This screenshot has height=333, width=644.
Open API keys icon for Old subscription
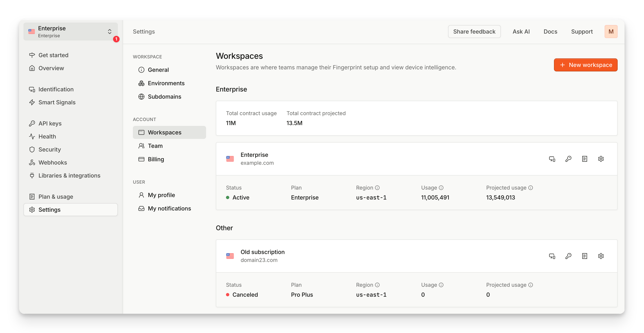(568, 256)
